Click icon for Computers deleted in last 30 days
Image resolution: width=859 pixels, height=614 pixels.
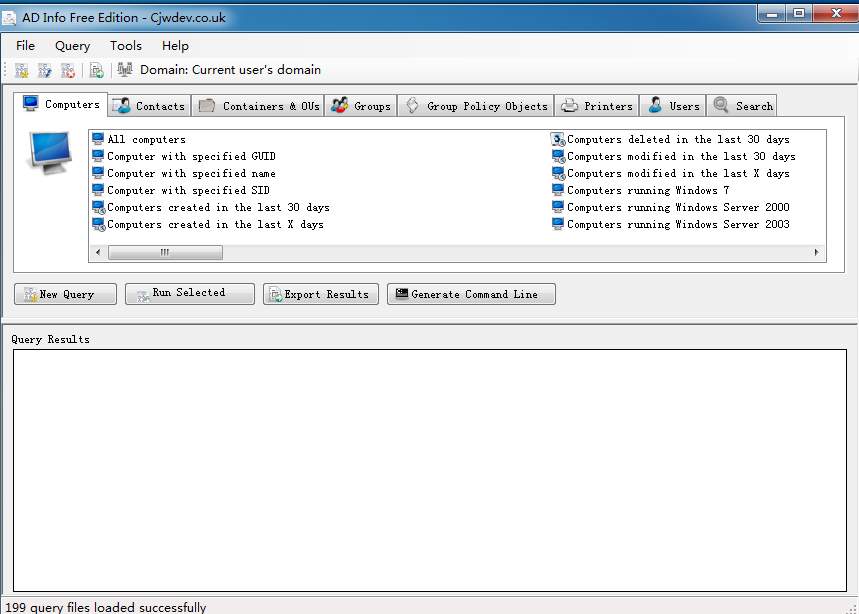pyautogui.click(x=558, y=140)
